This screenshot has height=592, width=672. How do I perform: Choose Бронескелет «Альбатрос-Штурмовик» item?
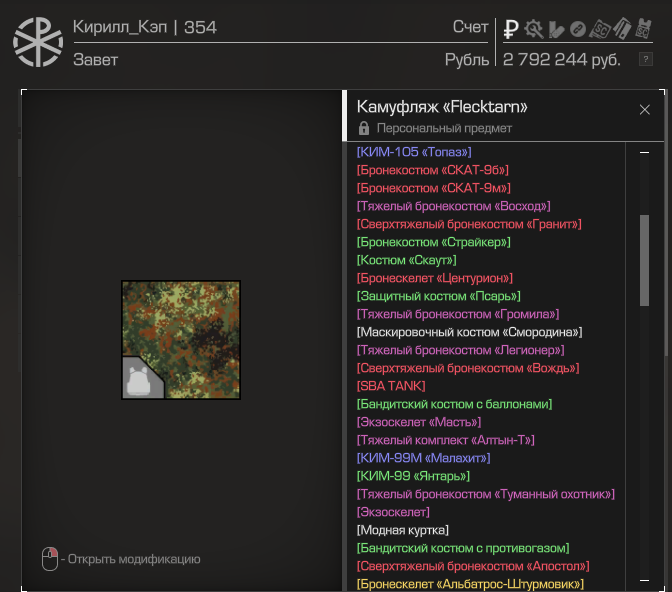point(470,584)
